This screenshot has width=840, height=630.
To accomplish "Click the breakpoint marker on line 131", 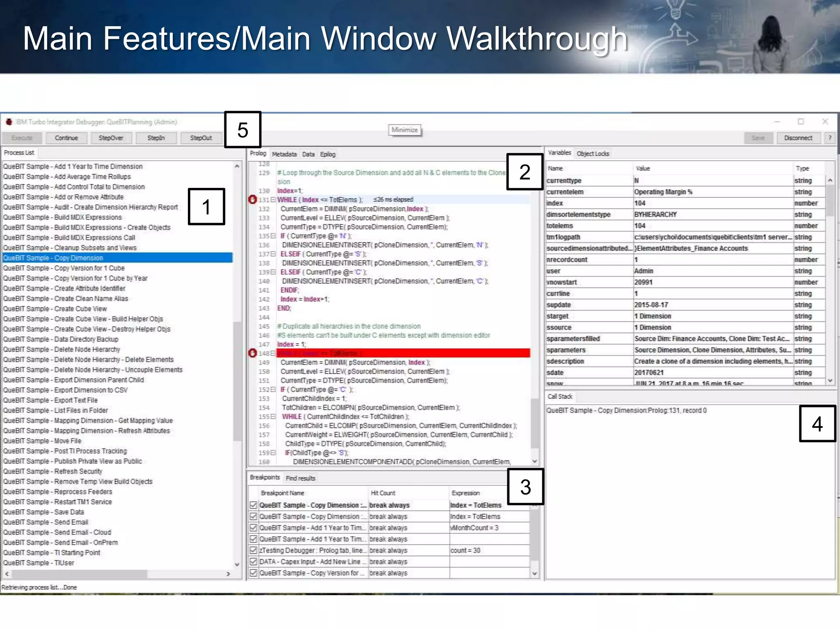I will point(253,200).
